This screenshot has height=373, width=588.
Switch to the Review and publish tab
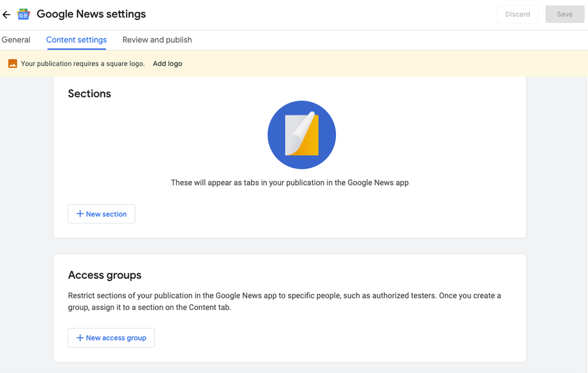coord(157,40)
